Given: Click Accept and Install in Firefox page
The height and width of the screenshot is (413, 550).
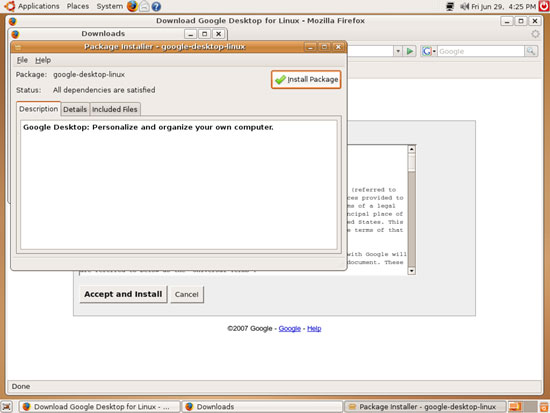Looking at the screenshot, I should coord(123,294).
